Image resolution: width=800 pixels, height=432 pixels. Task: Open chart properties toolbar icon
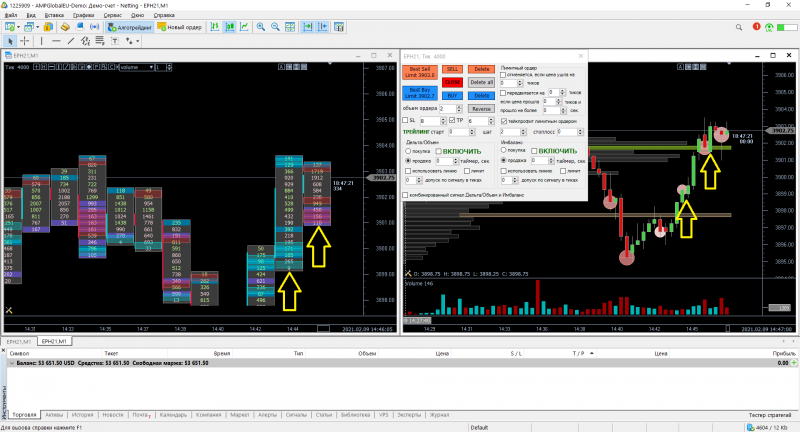339,27
